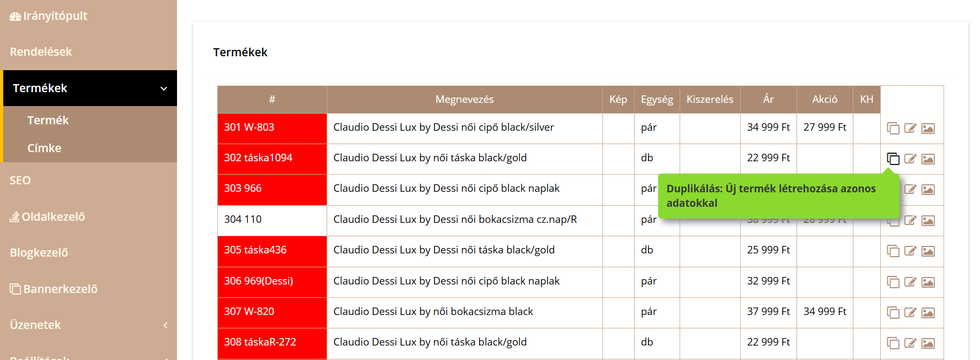Image resolution: width=980 pixels, height=360 pixels.
Task: Select Címke submenu item
Action: tap(44, 148)
